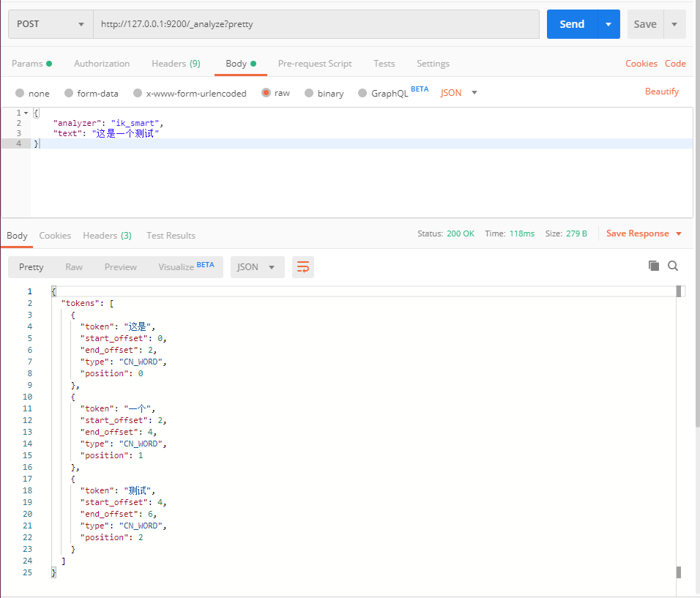The height and width of the screenshot is (598, 700).
Task: Switch to the Headers (9) request tab
Action: point(176,64)
